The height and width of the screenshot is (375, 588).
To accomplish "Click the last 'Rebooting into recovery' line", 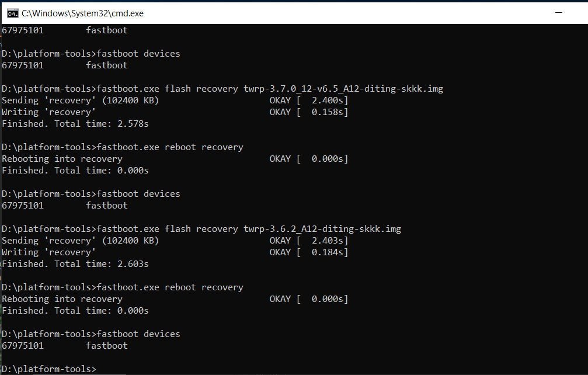I will click(62, 299).
